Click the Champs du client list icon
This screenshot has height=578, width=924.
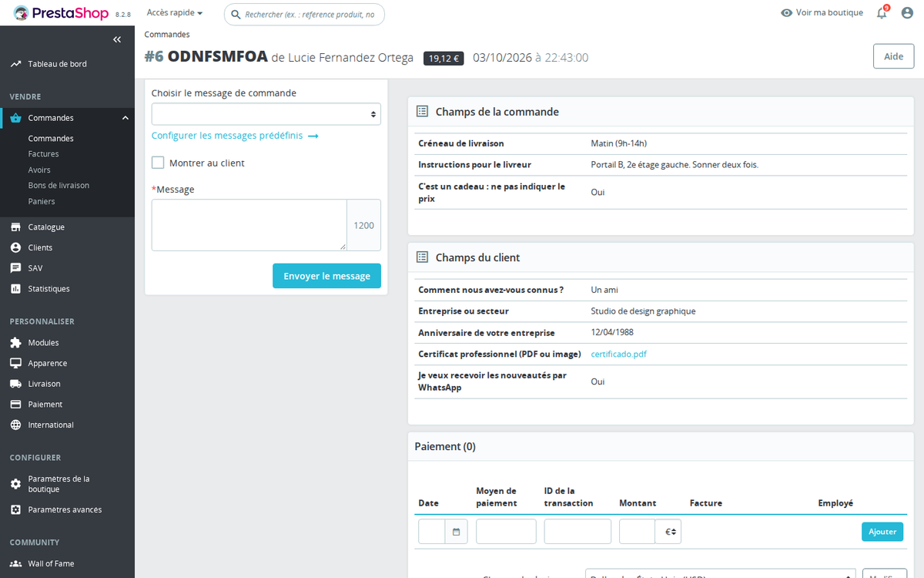tap(422, 257)
